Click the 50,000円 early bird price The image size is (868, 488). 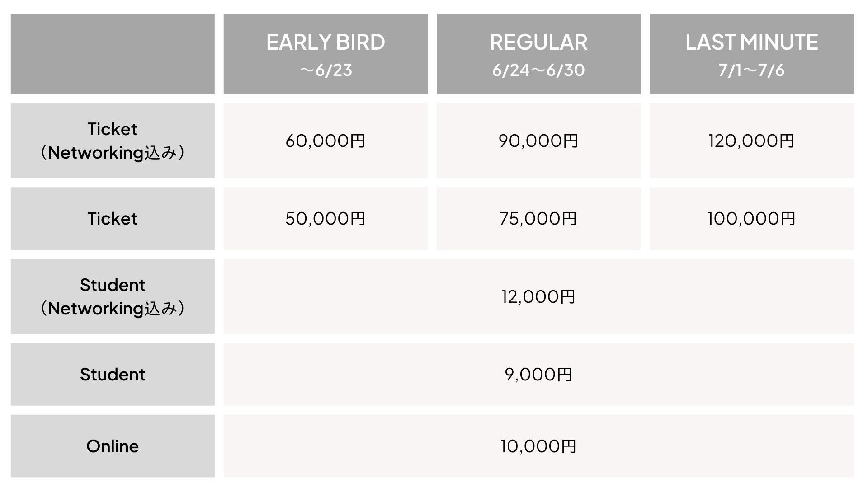tap(325, 219)
